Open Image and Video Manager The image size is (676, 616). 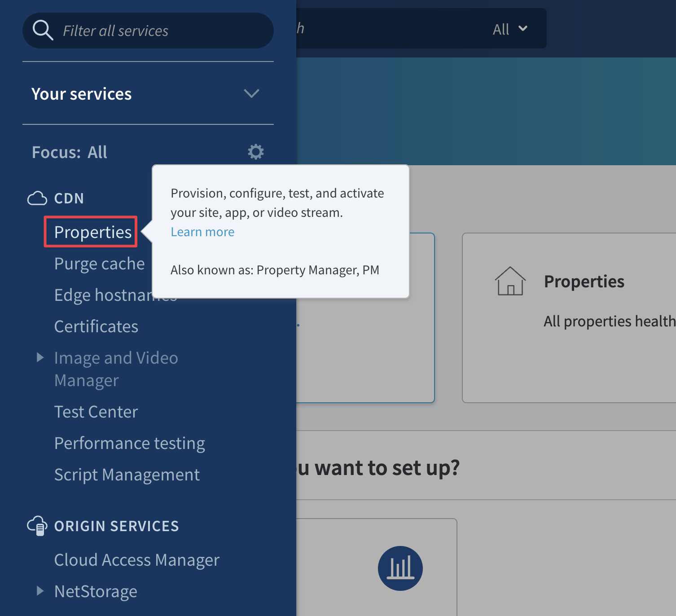(116, 369)
